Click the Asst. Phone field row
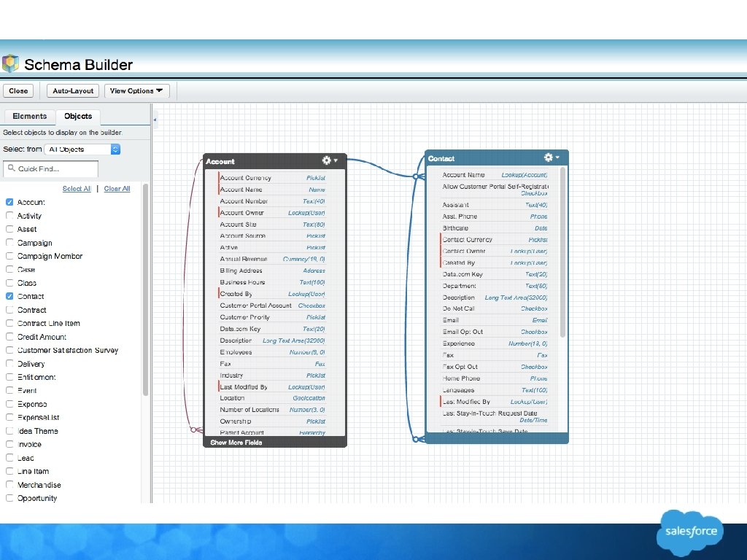Image resolution: width=747 pixels, height=560 pixels. click(495, 216)
